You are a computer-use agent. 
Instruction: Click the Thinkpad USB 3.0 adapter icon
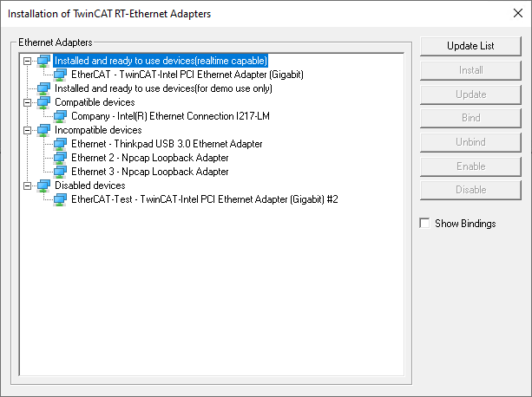point(61,144)
